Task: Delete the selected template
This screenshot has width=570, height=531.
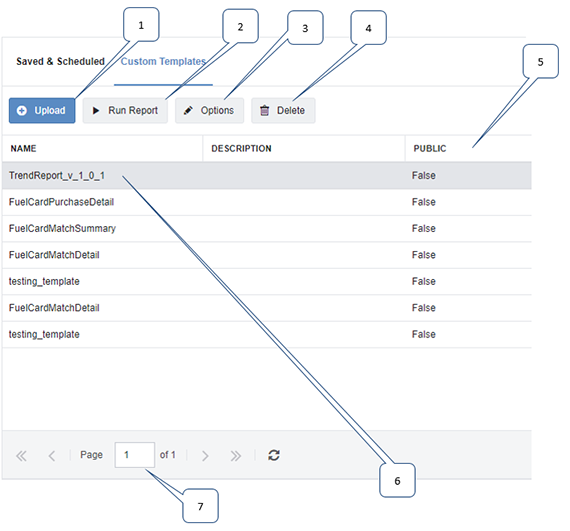Action: (283, 110)
